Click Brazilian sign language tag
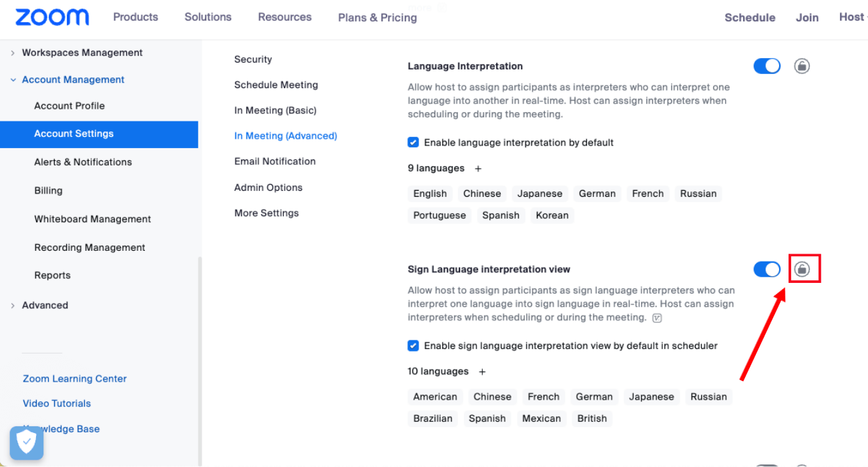 433,418
